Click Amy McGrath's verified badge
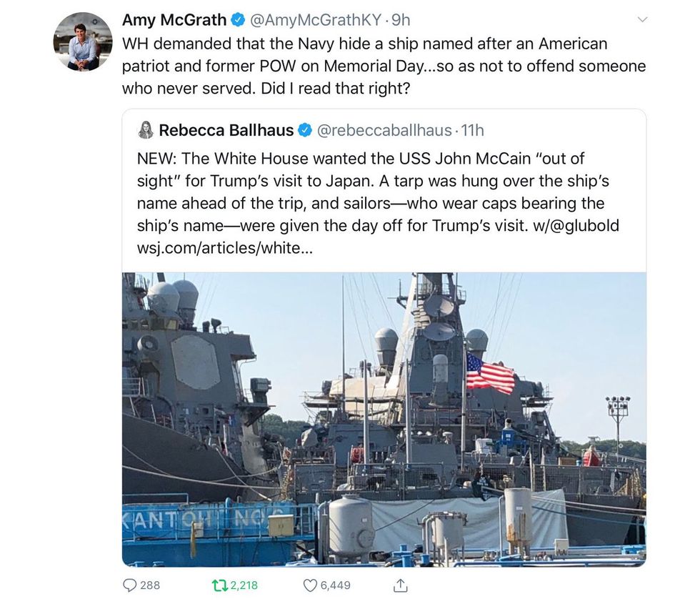Viewport: 700px width, 604px height. 237,20
